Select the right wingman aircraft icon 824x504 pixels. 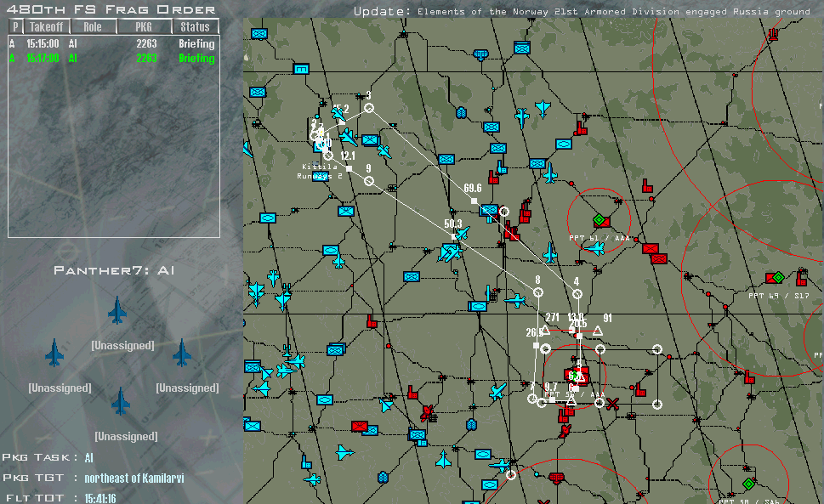pos(182,352)
